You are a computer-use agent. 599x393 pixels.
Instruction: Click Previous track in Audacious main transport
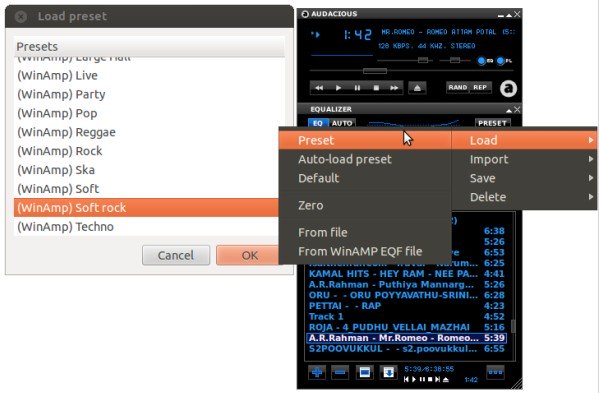pos(319,88)
